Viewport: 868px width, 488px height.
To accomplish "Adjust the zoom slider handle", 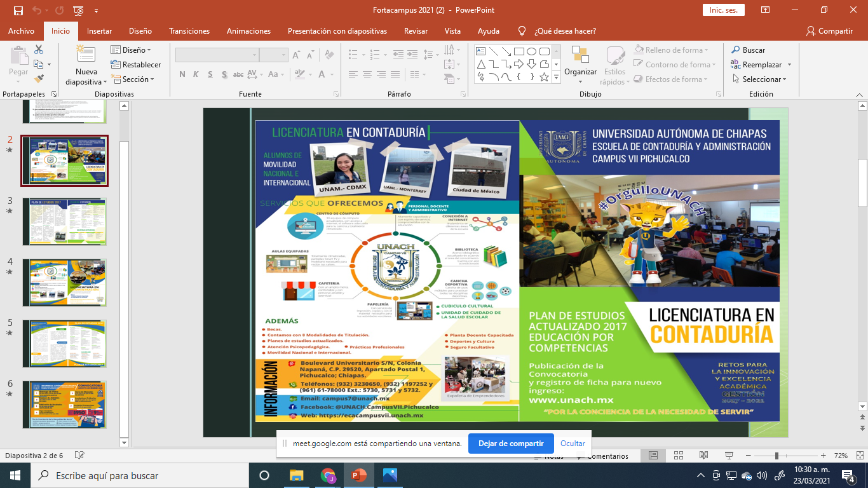I will tap(776, 456).
